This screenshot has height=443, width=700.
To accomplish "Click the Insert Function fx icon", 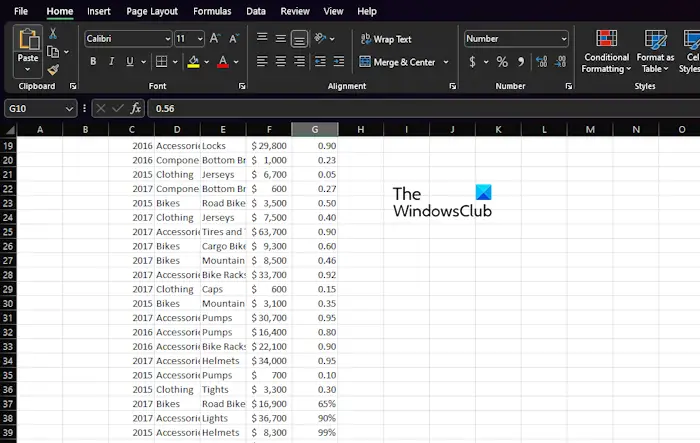I will coord(136,108).
